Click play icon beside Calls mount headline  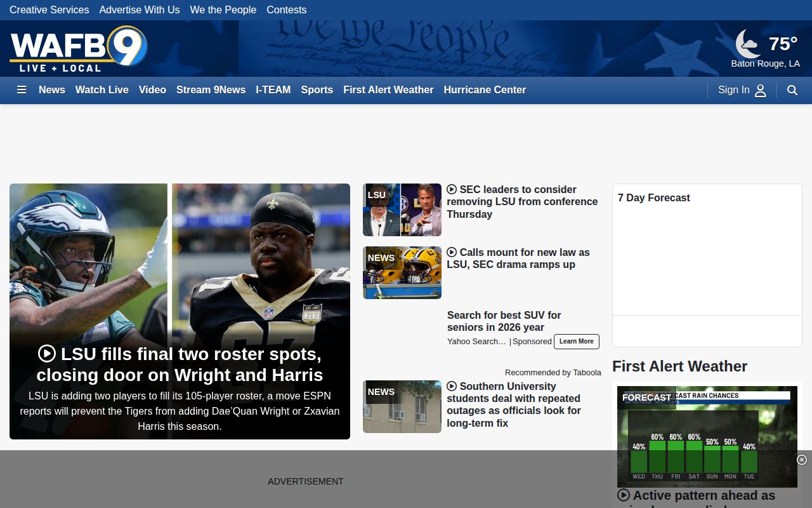coord(452,252)
